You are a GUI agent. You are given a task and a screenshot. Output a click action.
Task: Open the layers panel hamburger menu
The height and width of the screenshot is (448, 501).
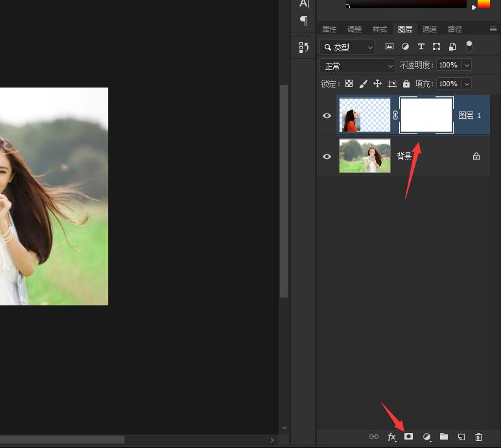click(x=493, y=29)
